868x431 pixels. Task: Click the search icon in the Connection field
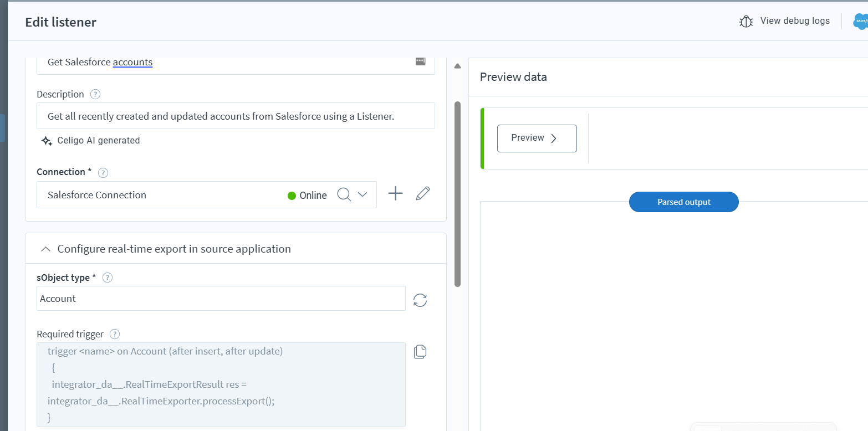pos(344,195)
